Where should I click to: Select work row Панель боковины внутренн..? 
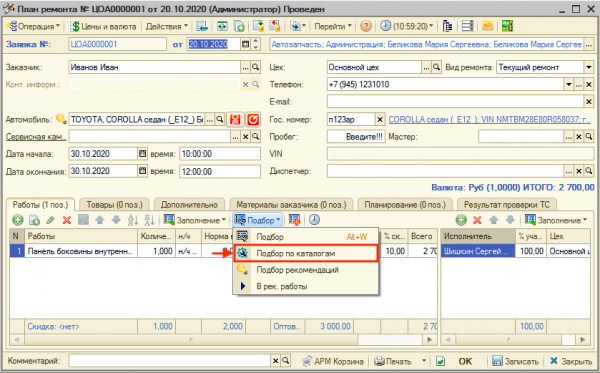click(81, 251)
